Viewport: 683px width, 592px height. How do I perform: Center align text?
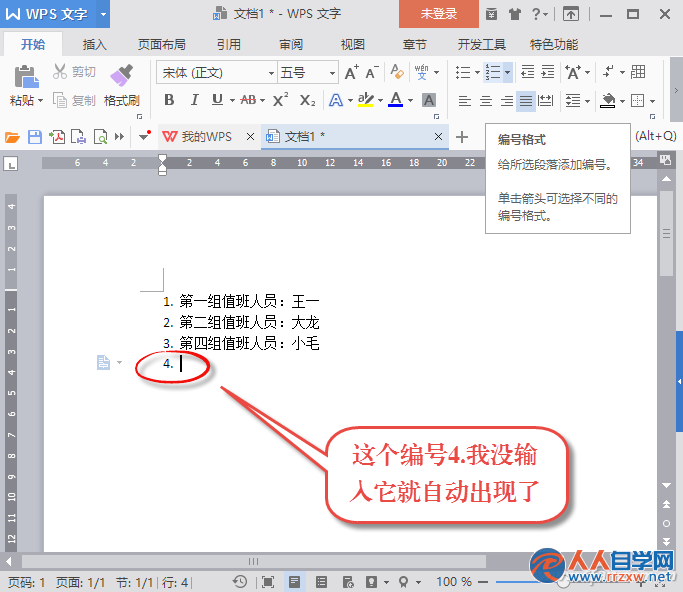pos(486,101)
